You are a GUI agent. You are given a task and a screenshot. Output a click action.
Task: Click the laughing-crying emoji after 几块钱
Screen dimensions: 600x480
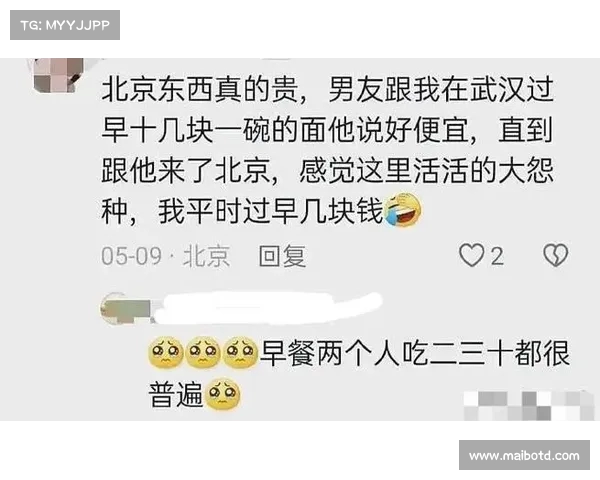pos(403,210)
